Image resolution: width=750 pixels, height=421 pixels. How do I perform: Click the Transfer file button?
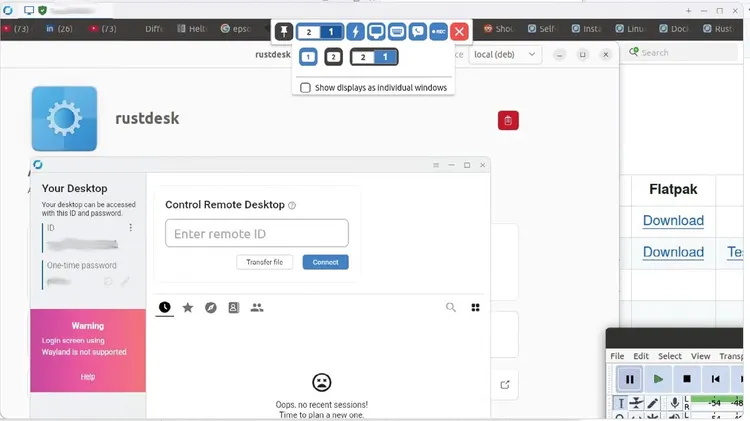tap(265, 262)
